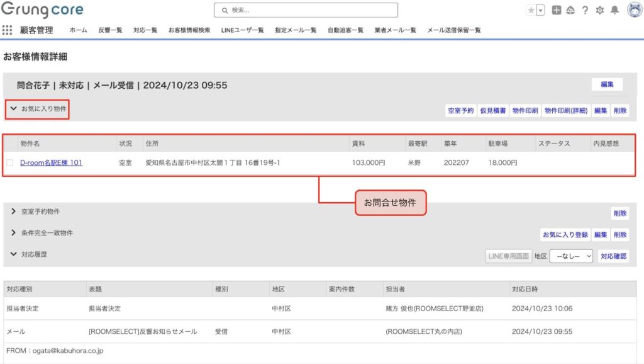Open the Trailhead guidance icon
The width and height of the screenshot is (644, 364).
click(x=570, y=10)
